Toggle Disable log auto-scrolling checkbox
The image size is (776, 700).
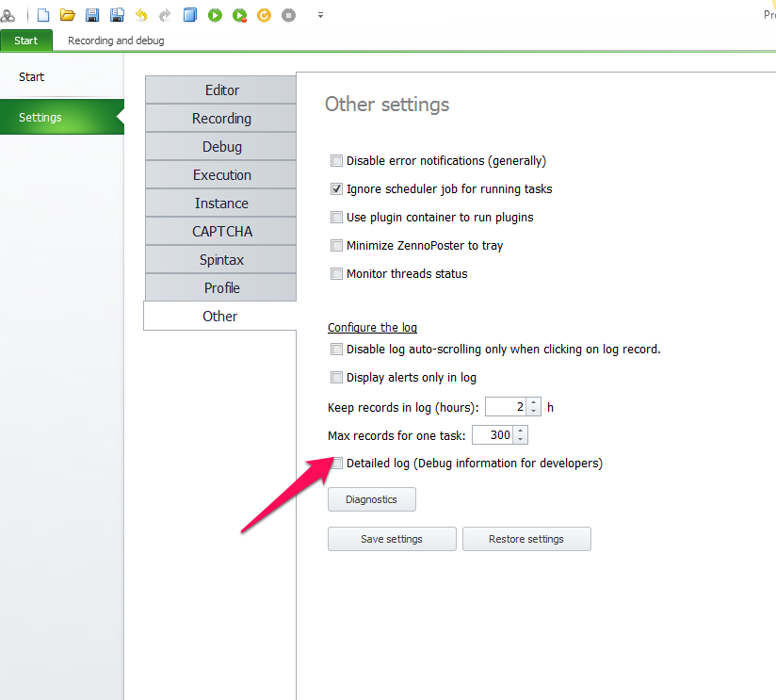[336, 350]
